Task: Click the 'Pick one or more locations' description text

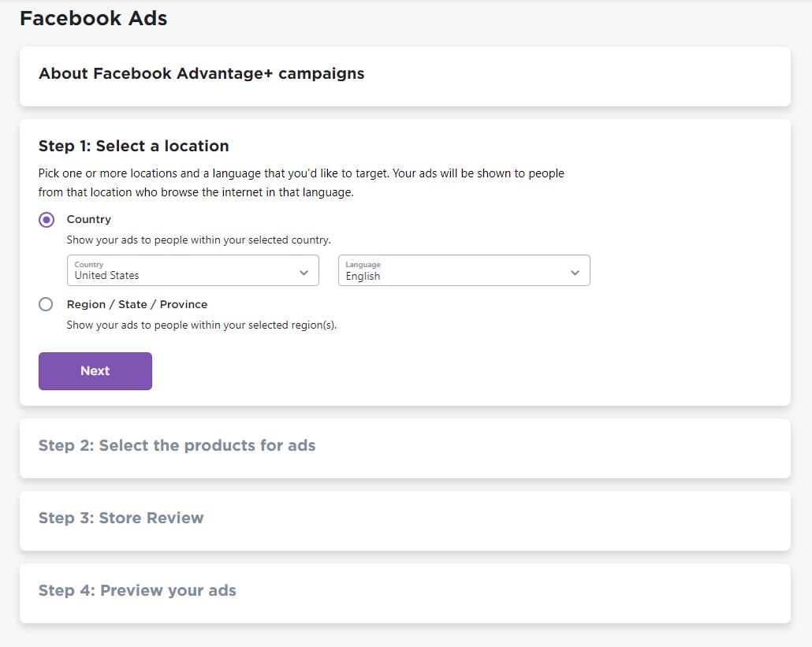Action: point(301,183)
